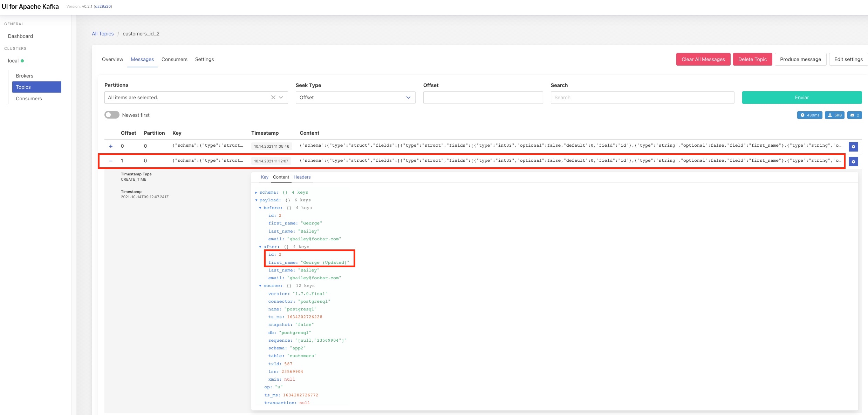Click gear icon on offset 0 row
The width and height of the screenshot is (868, 415).
tap(853, 147)
